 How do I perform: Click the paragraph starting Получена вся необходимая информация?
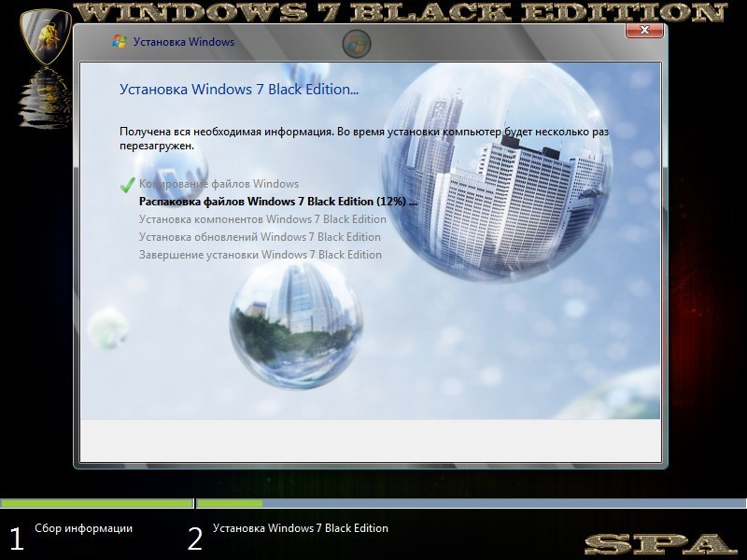pos(364,138)
